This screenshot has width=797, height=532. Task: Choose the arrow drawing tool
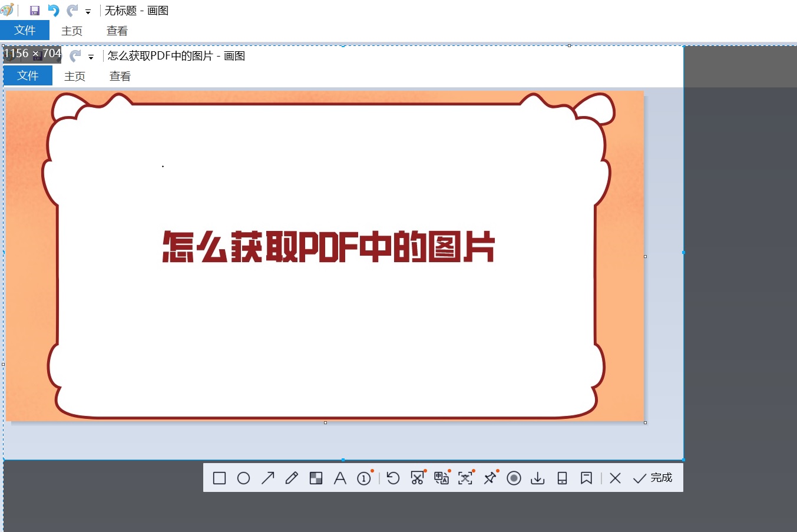(267, 478)
